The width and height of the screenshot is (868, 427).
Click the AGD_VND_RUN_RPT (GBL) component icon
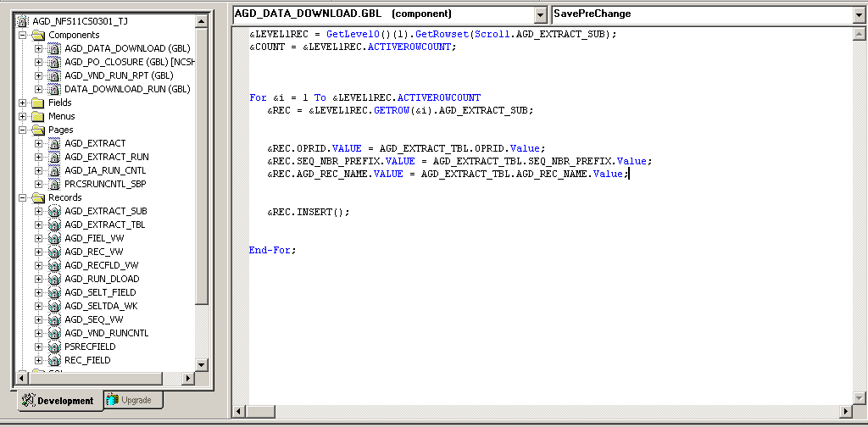(x=53, y=75)
